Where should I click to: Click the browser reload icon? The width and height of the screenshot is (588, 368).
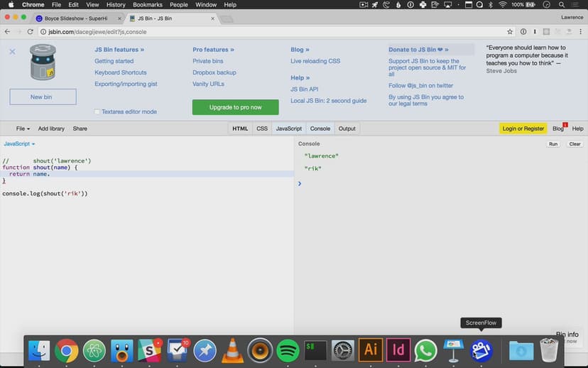[x=30, y=32]
